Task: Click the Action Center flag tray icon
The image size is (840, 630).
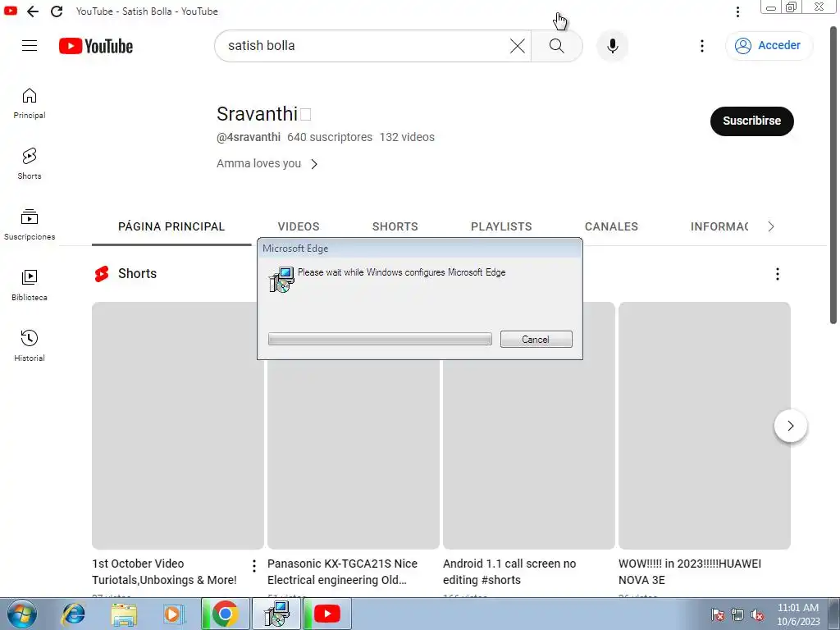Action: pyautogui.click(x=718, y=614)
